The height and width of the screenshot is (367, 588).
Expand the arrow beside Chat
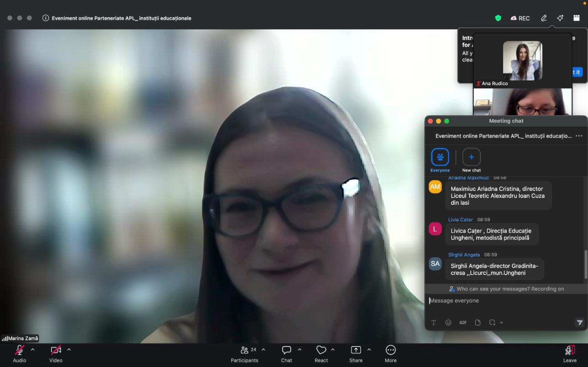point(299,350)
